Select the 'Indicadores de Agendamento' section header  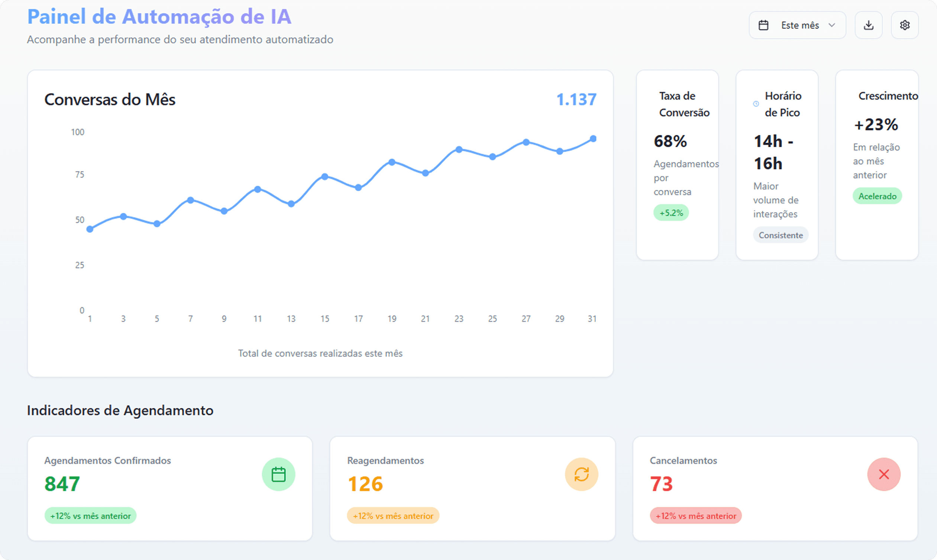[120, 411]
